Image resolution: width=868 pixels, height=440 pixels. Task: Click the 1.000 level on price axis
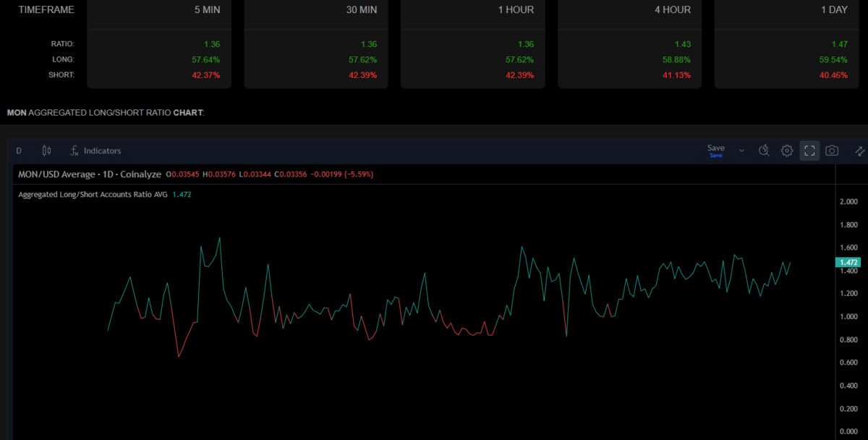click(x=848, y=316)
